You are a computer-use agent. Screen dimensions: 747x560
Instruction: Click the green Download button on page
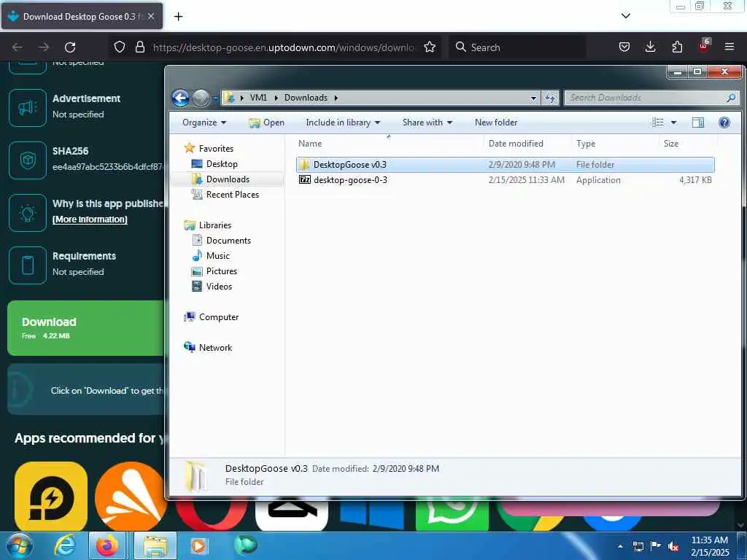point(86,328)
